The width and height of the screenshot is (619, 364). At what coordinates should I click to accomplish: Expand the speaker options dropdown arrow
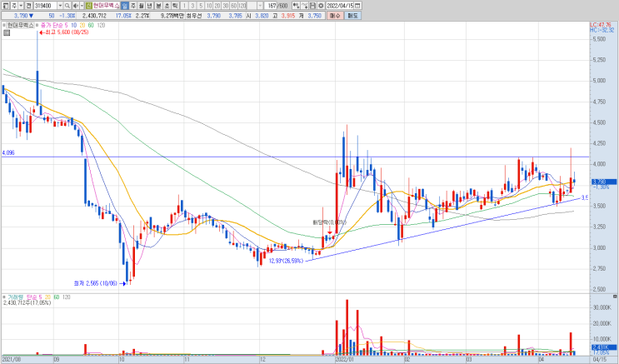click(x=82, y=6)
